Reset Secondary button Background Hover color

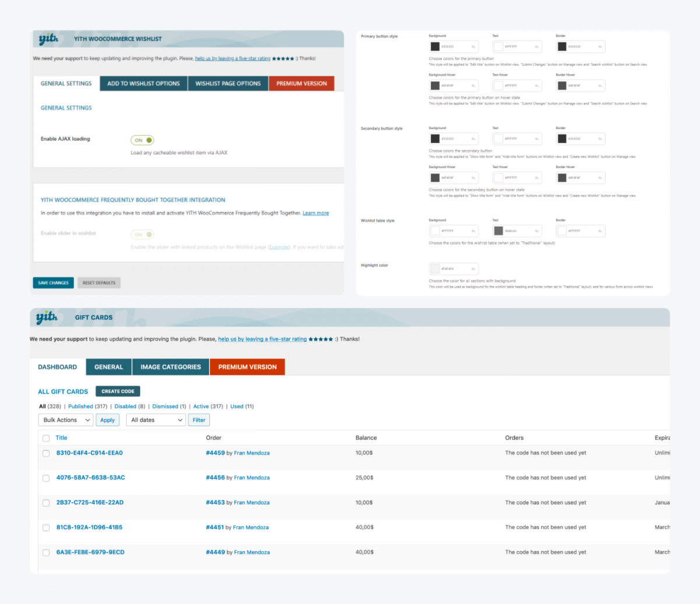[474, 178]
